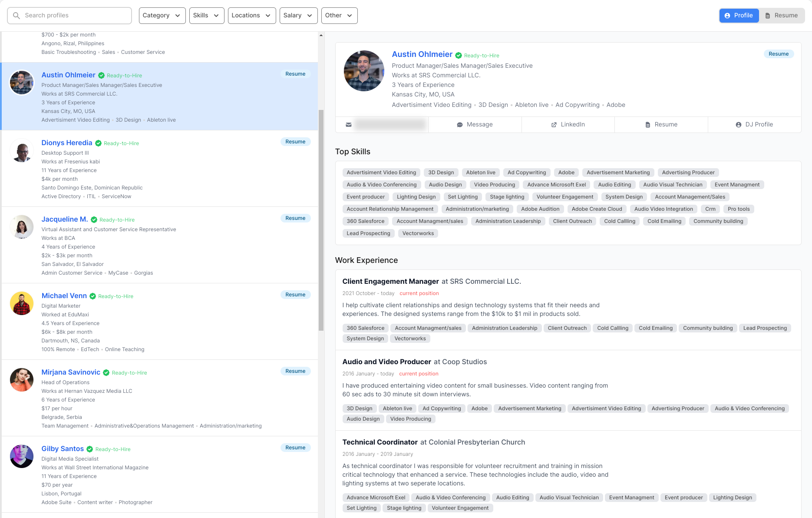This screenshot has height=518, width=812.
Task: Click Resume button on Mirjana Savinovic card
Action: [295, 371]
